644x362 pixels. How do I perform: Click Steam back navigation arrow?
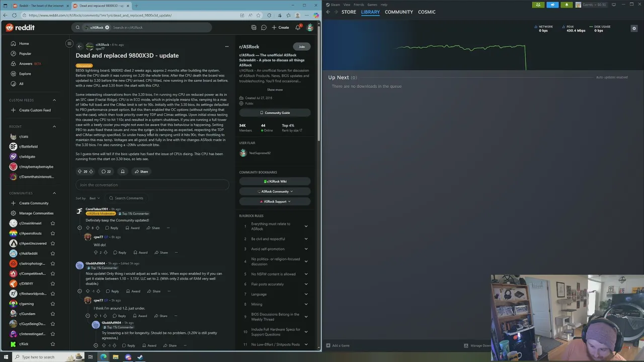328,12
